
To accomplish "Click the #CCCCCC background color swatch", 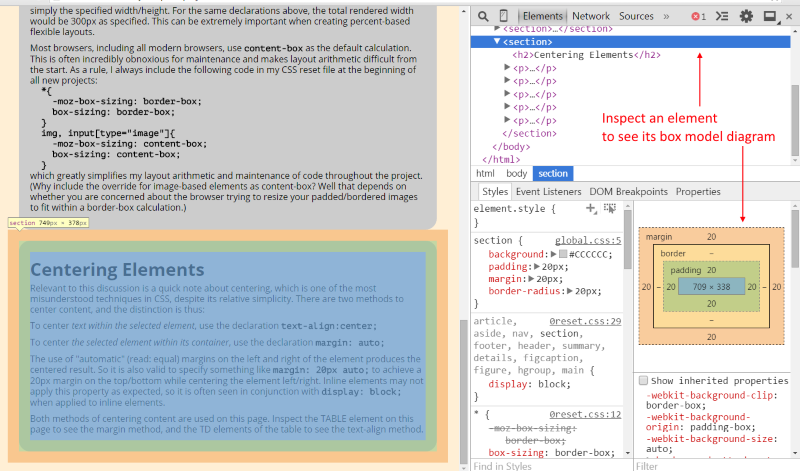I will (x=563, y=254).
